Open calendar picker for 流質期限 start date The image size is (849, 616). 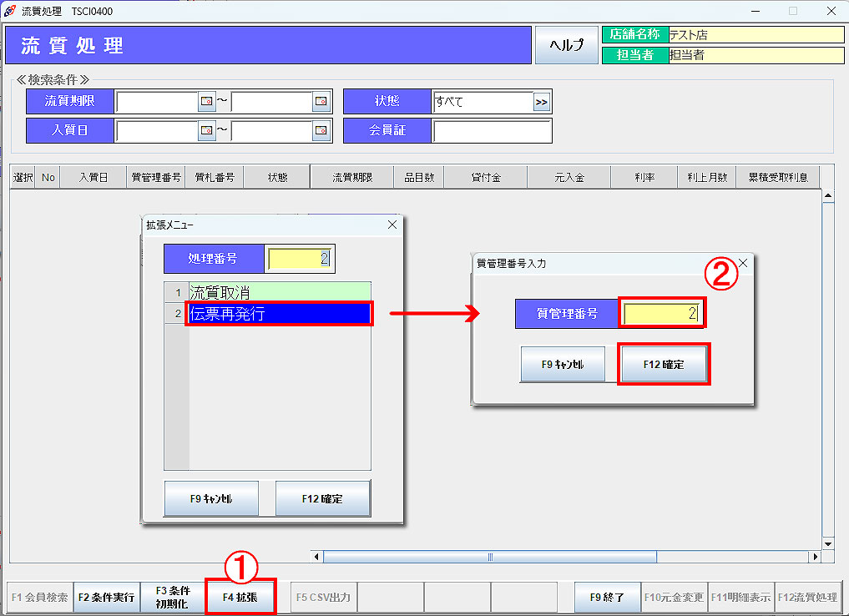(x=206, y=102)
